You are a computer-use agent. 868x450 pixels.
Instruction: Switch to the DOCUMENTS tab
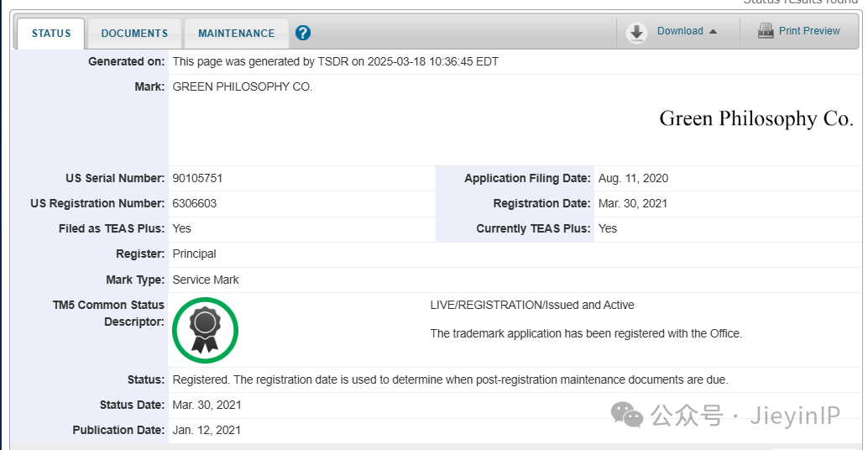(134, 34)
